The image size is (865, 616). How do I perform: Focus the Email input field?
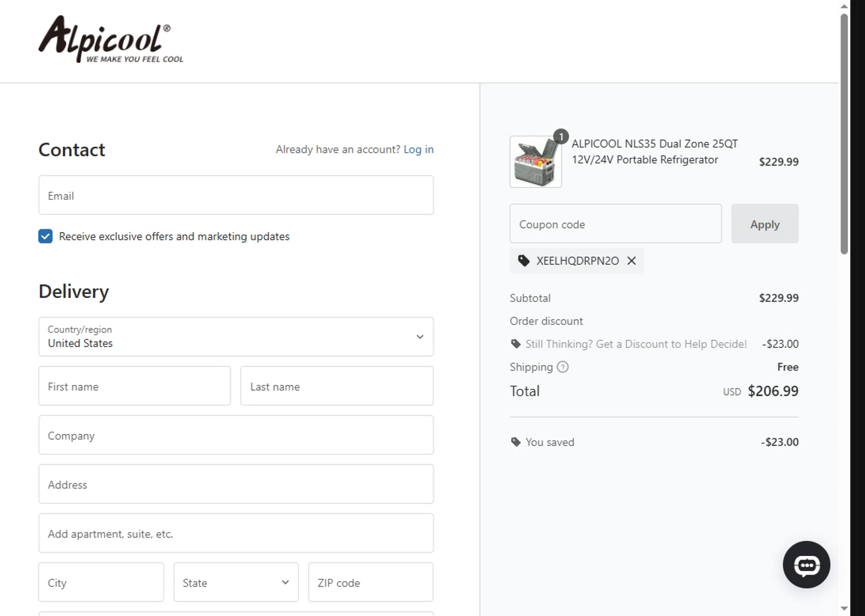(x=236, y=195)
